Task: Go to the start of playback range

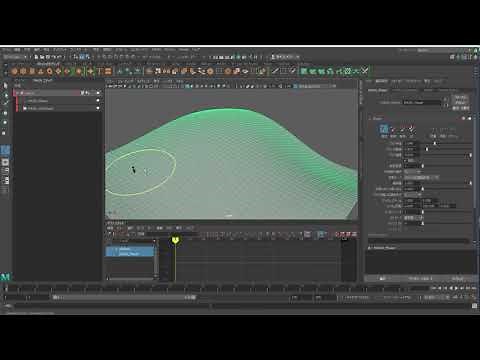Action: coord(434,288)
